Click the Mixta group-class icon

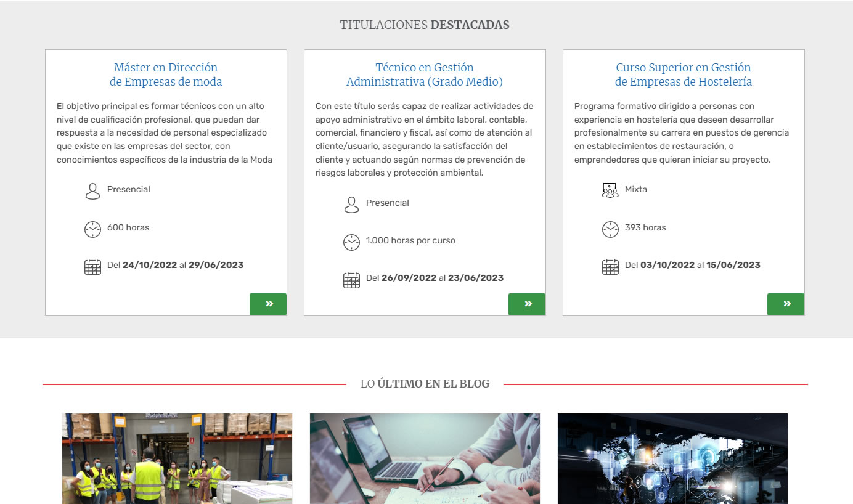[x=610, y=190]
